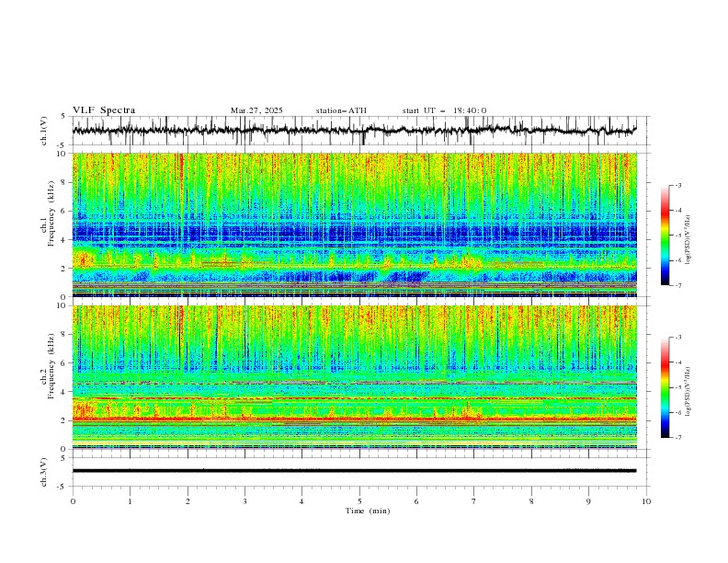The height and width of the screenshot is (563, 728).
Task: Click time axis tick label '0'
Action: click(x=73, y=501)
